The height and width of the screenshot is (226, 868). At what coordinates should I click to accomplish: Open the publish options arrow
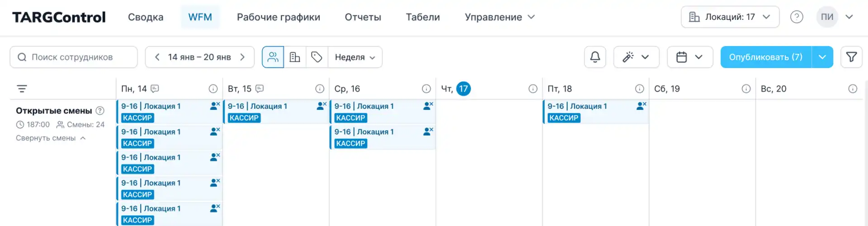[822, 57]
